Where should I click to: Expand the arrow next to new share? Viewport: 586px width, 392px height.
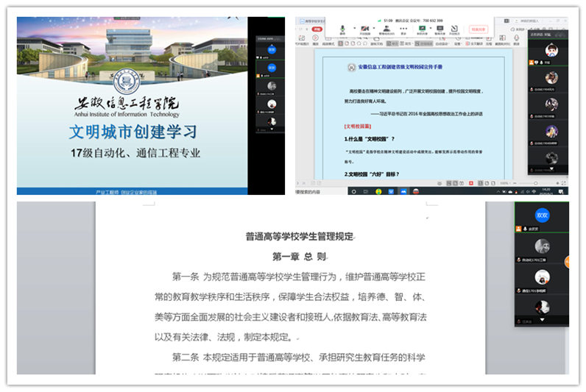(431, 28)
